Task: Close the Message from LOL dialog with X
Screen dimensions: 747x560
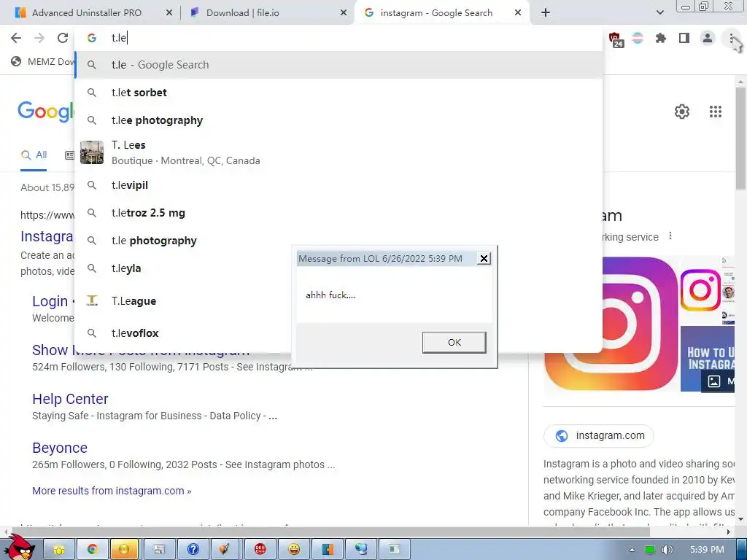Action: tap(484, 259)
